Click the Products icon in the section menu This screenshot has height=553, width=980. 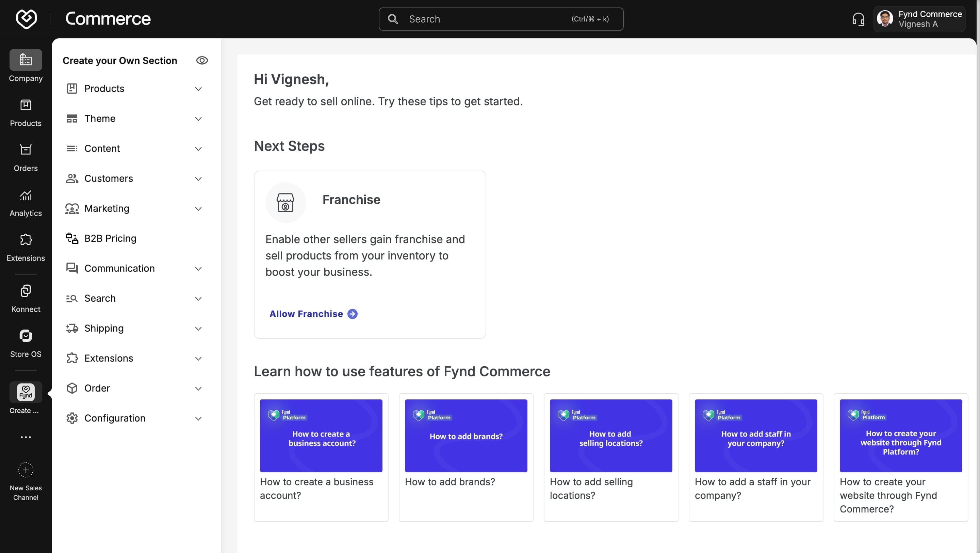pos(72,88)
